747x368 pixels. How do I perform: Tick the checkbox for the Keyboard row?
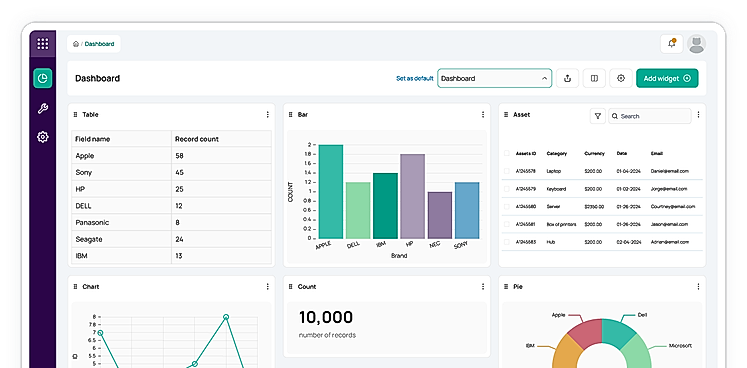click(x=506, y=189)
